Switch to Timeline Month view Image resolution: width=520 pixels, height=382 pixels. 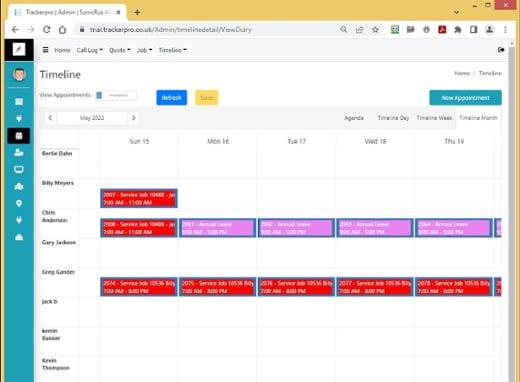(x=478, y=118)
